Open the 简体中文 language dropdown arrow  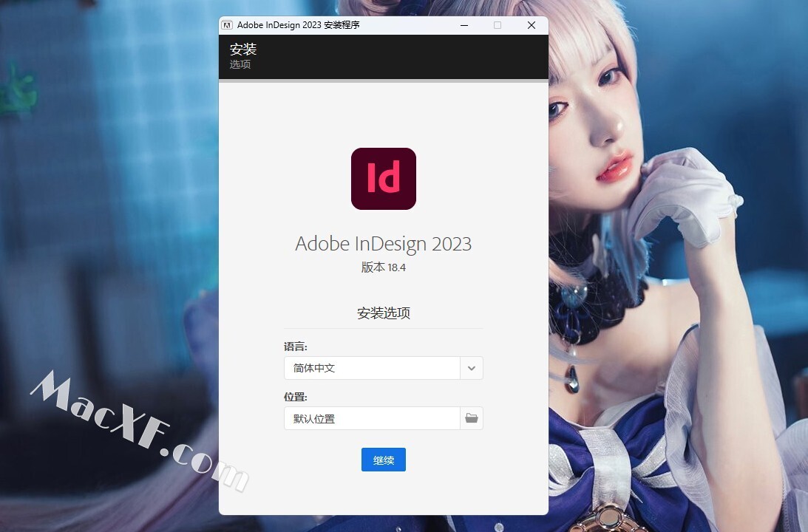(472, 368)
